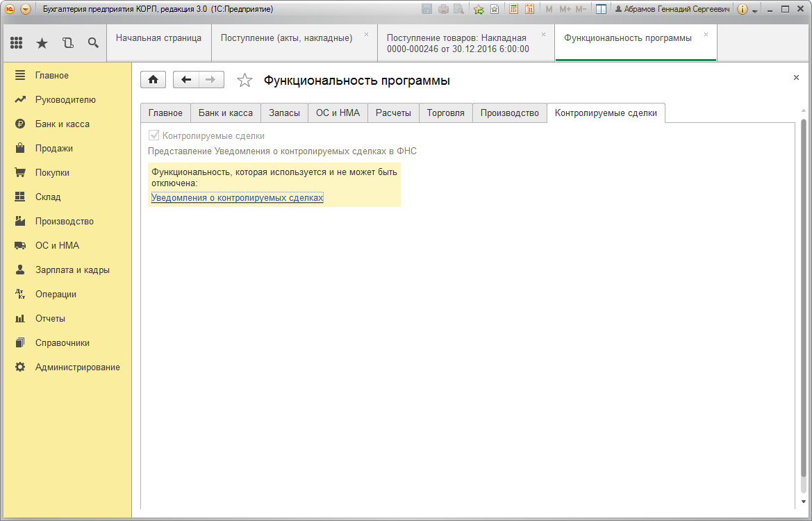The image size is (812, 521).
Task: Expand the dropdown arrow beside the info icon
Action: [754, 10]
